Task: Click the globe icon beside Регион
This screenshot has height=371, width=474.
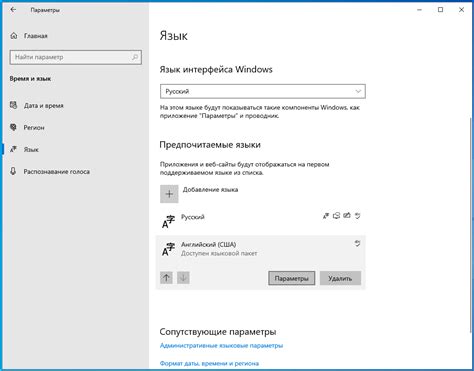Action: point(13,127)
